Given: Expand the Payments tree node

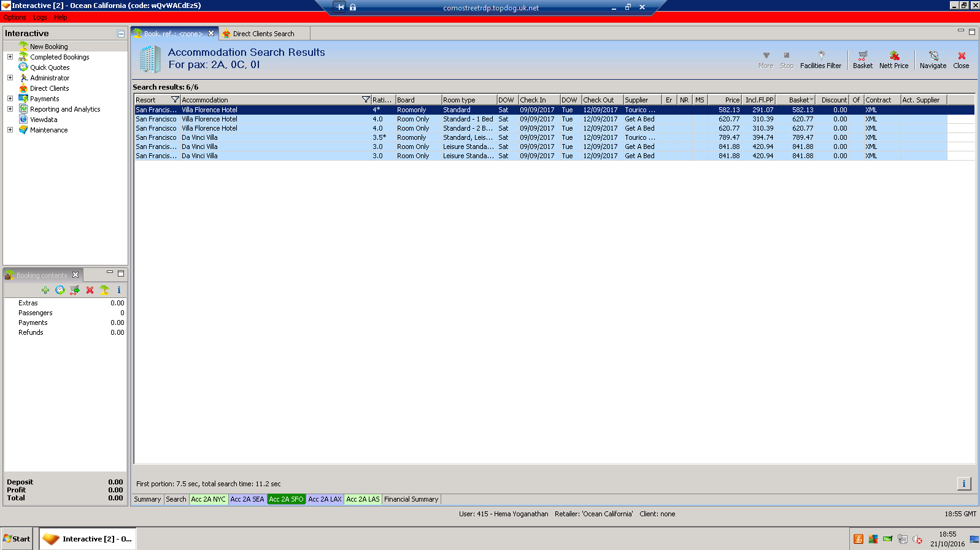Looking at the screenshot, I should click(10, 99).
